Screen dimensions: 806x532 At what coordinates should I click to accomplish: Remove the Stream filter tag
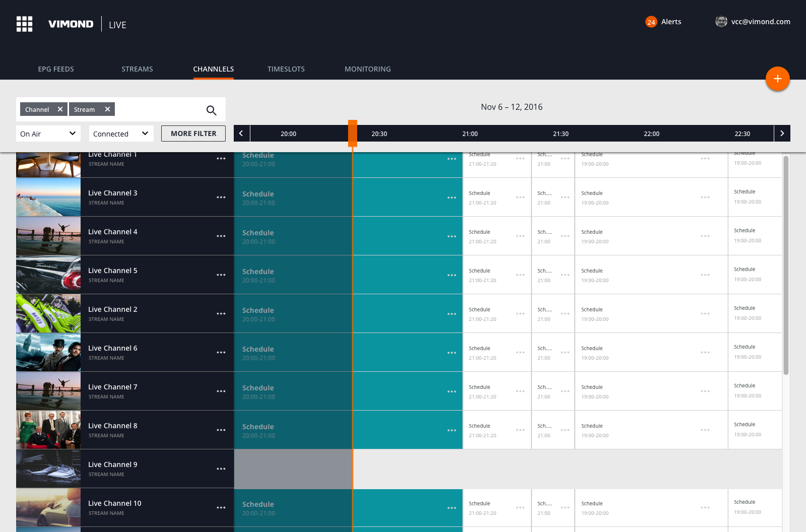[107, 109]
